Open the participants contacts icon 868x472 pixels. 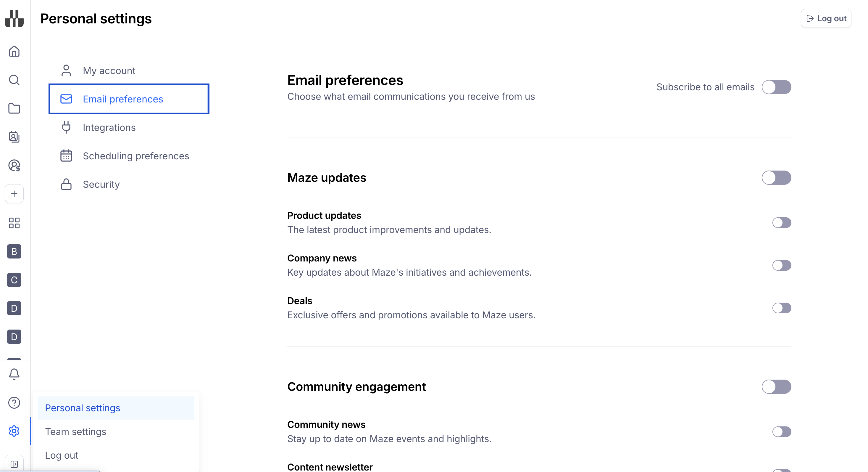coord(14,137)
